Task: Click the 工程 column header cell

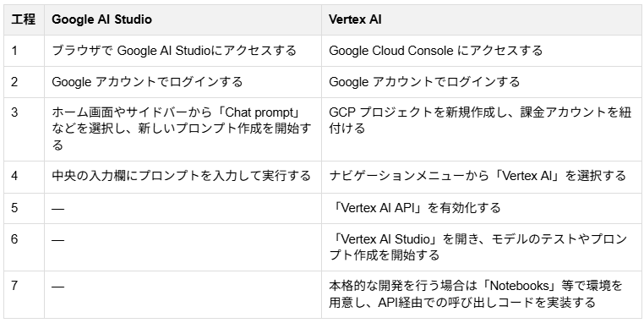Action: pyautogui.click(x=24, y=19)
